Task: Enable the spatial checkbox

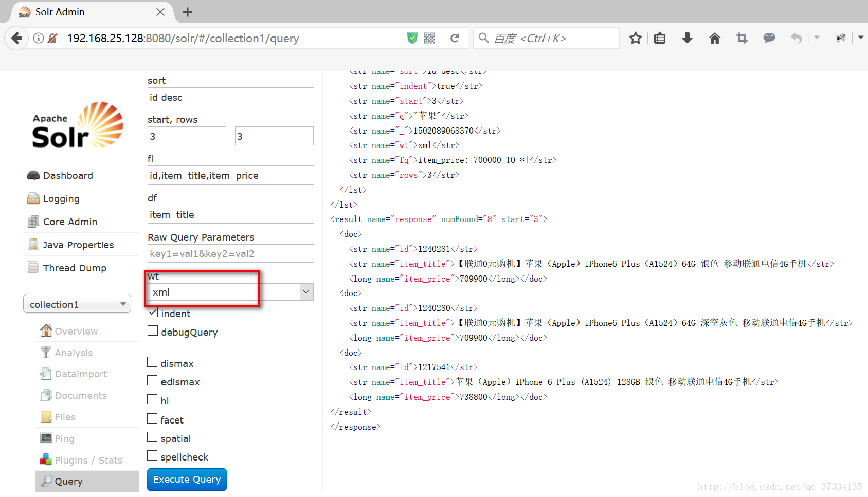Action: coord(152,437)
